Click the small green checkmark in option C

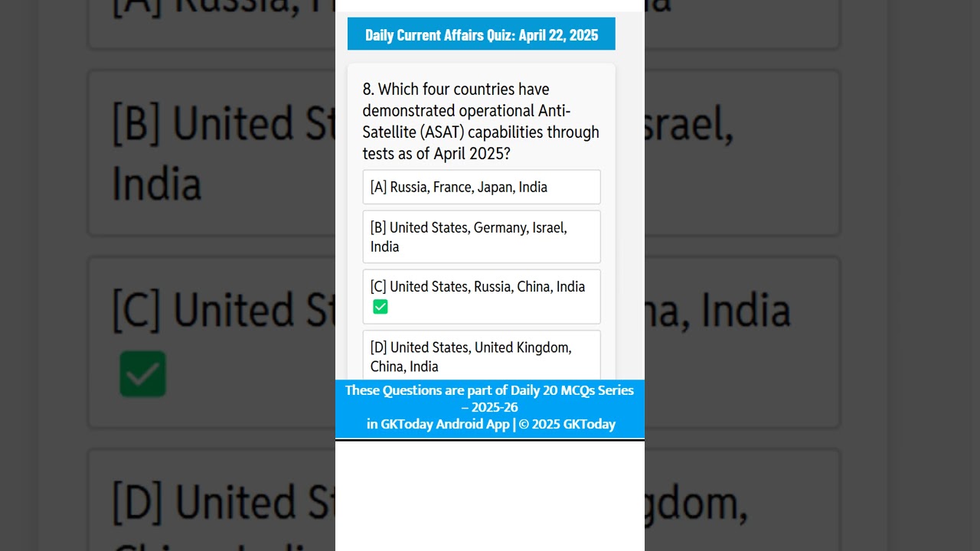(x=381, y=307)
